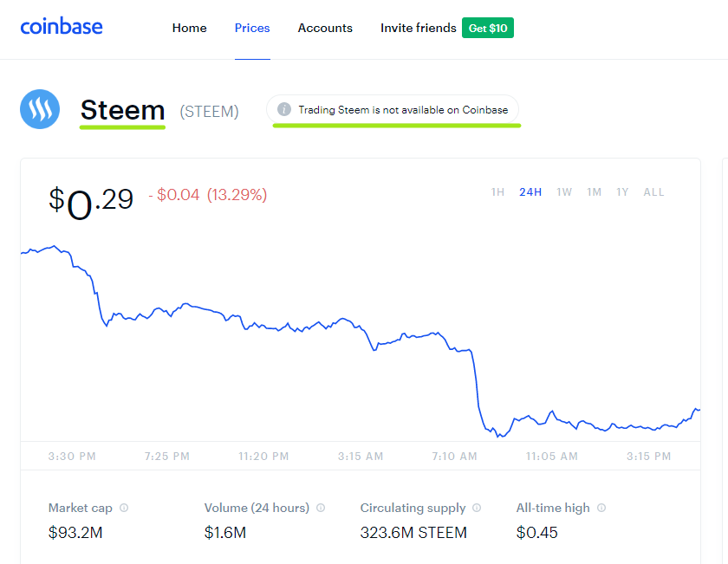This screenshot has width=728, height=564.
Task: Click the 11:05 AM axis label
Action: click(552, 457)
